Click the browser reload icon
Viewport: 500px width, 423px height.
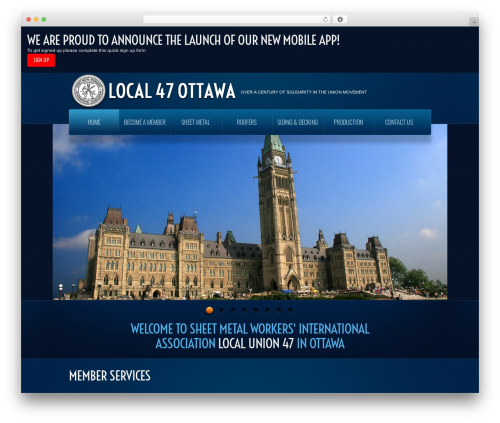point(325,19)
